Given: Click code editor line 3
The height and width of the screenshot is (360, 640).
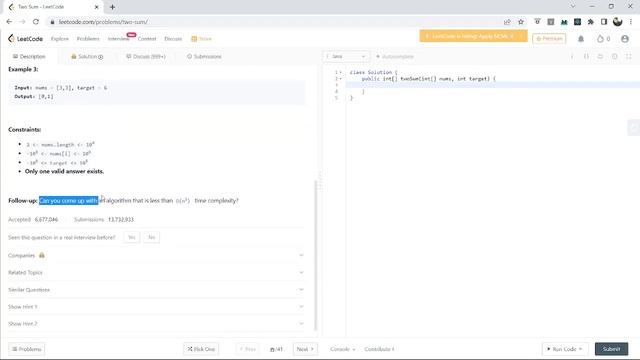Looking at the screenshot, I should click(x=493, y=85).
